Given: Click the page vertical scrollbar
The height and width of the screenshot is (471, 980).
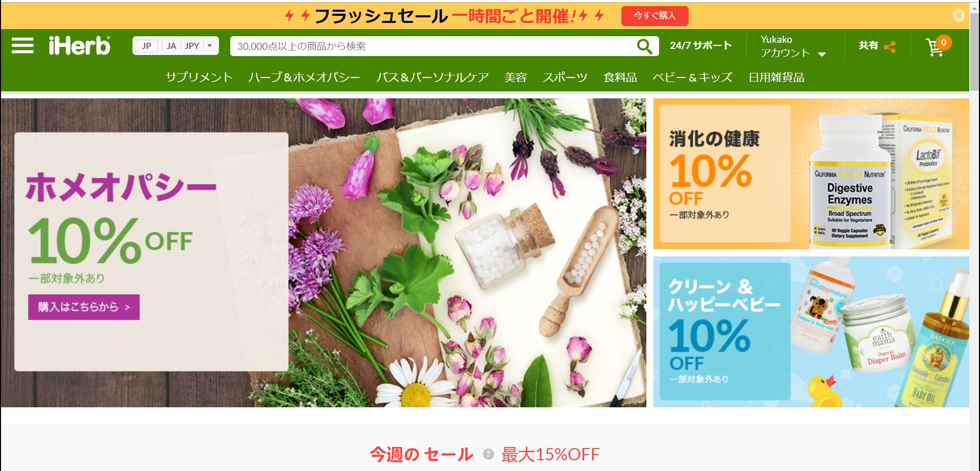Looking at the screenshot, I should coord(974,235).
